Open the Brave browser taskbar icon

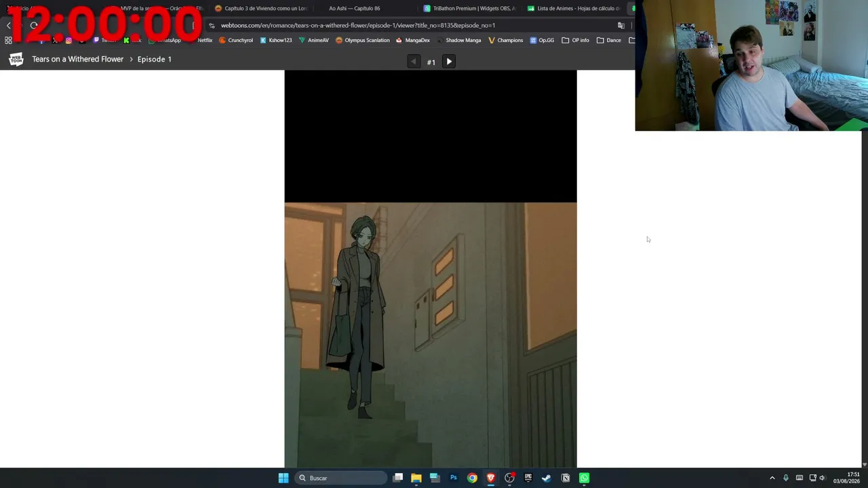point(491,479)
